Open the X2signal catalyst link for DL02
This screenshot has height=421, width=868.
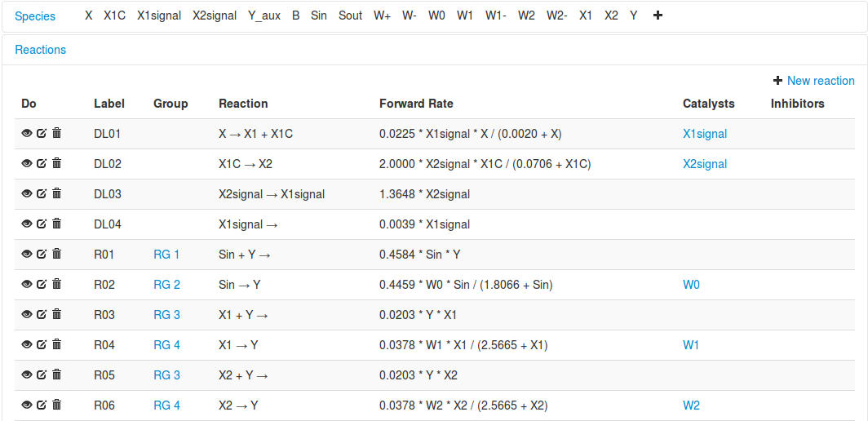705,164
